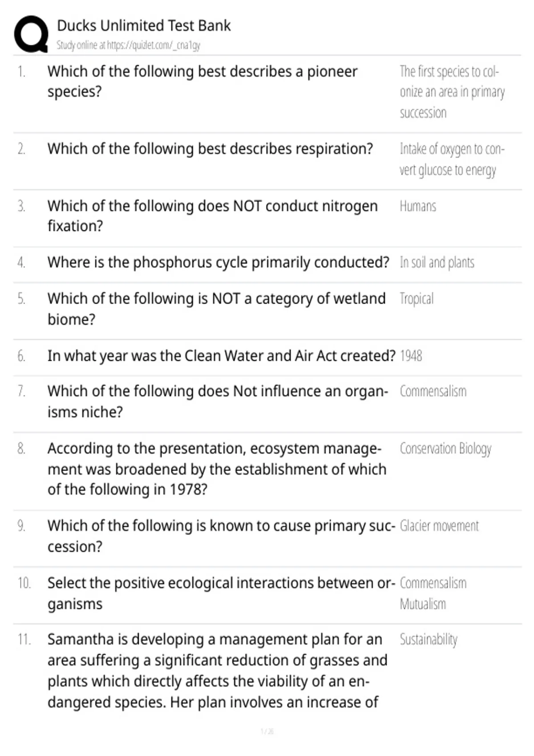The image size is (534, 756).
Task: Click the 'Glacier movement' answer
Action: [x=439, y=526]
